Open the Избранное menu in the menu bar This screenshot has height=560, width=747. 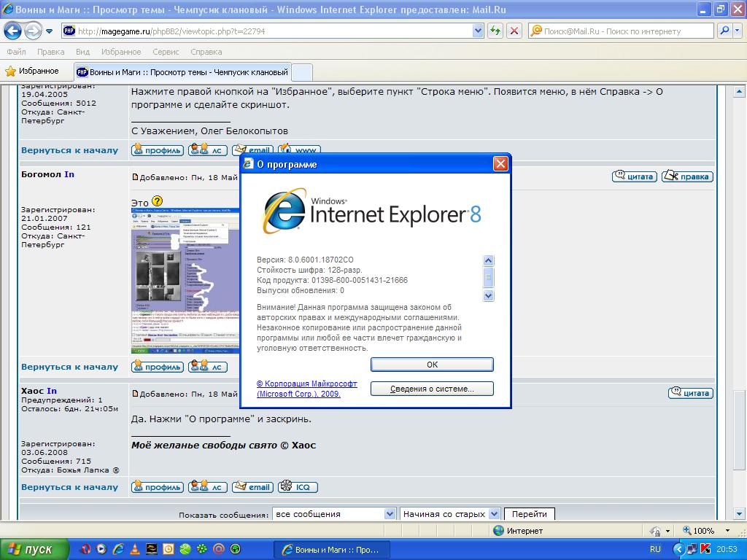tap(121, 52)
